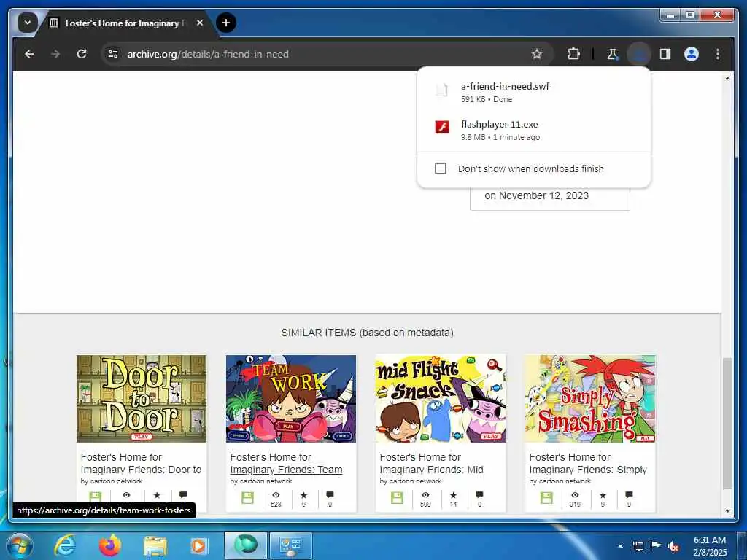Open Foster's Home: Team title link
Screen dimensions: 747x560
pos(286,463)
